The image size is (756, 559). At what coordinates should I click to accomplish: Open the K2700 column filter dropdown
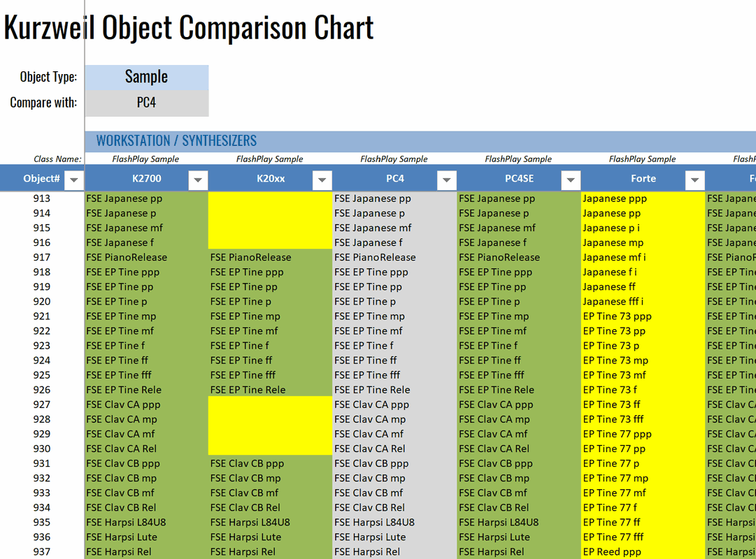(198, 180)
